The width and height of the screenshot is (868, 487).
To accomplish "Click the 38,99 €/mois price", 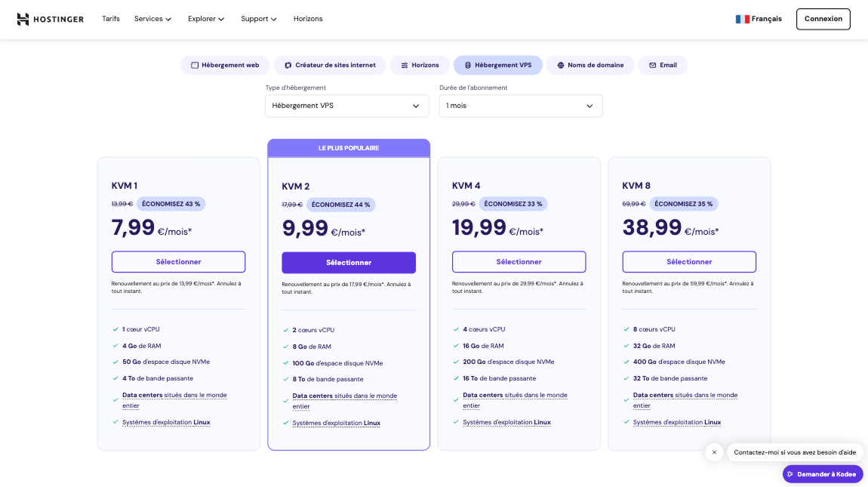I will [670, 228].
